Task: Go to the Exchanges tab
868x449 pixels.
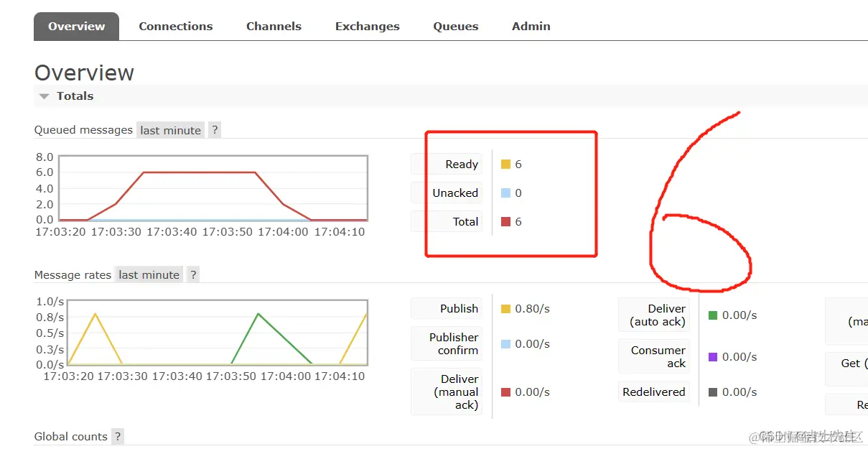Action: (368, 26)
